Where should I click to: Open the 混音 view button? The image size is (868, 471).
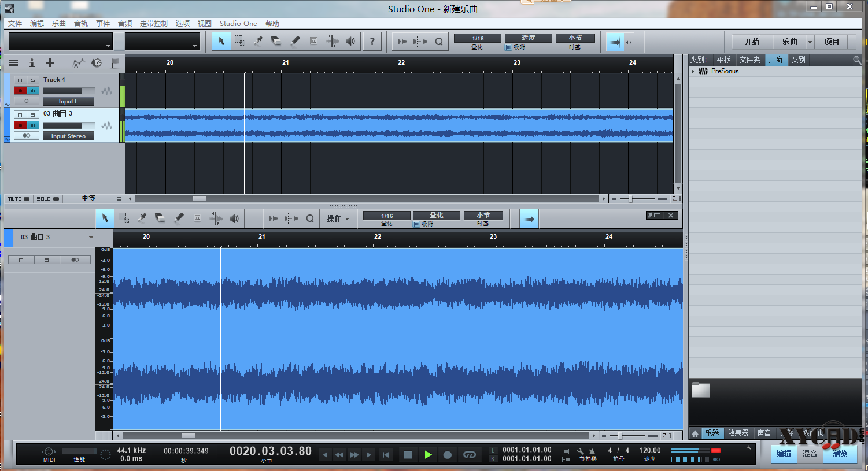click(810, 454)
